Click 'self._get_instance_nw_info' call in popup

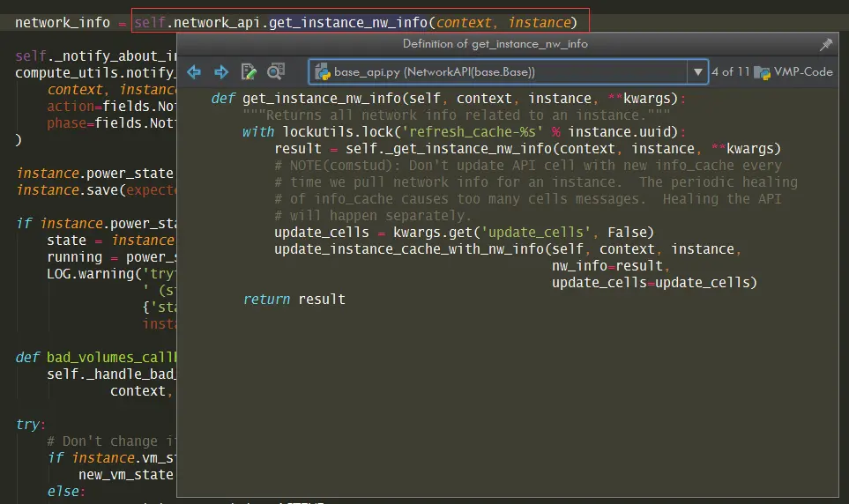point(449,149)
